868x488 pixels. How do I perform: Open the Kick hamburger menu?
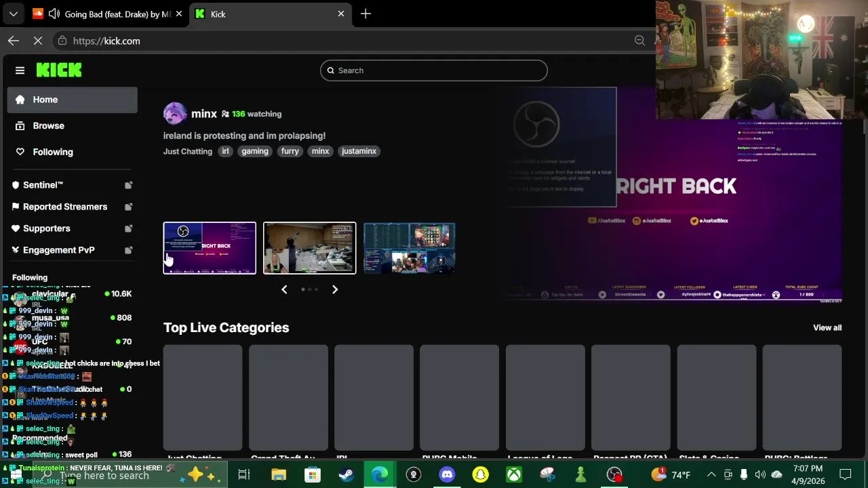coord(20,70)
